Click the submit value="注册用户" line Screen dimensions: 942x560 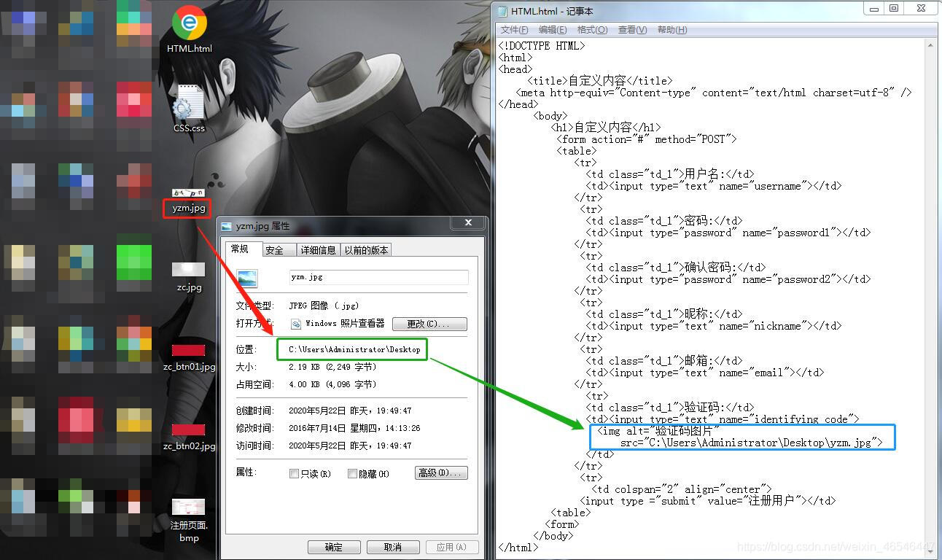(708, 501)
